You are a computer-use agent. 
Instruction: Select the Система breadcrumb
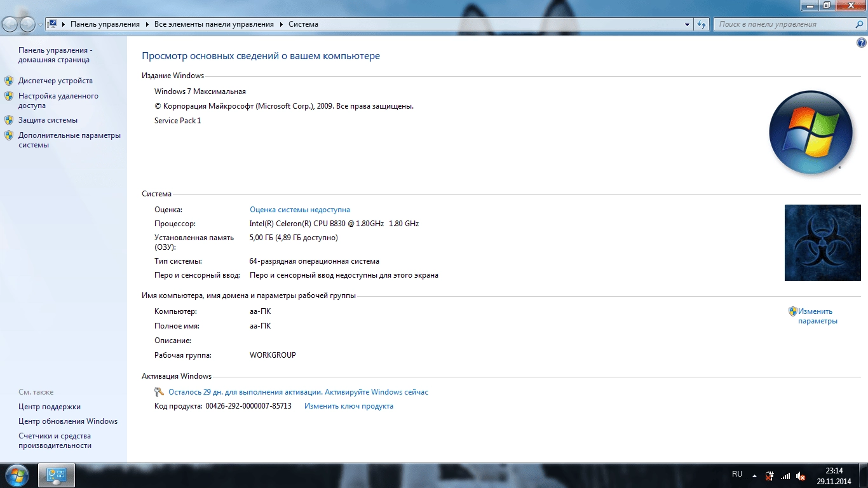coord(303,24)
